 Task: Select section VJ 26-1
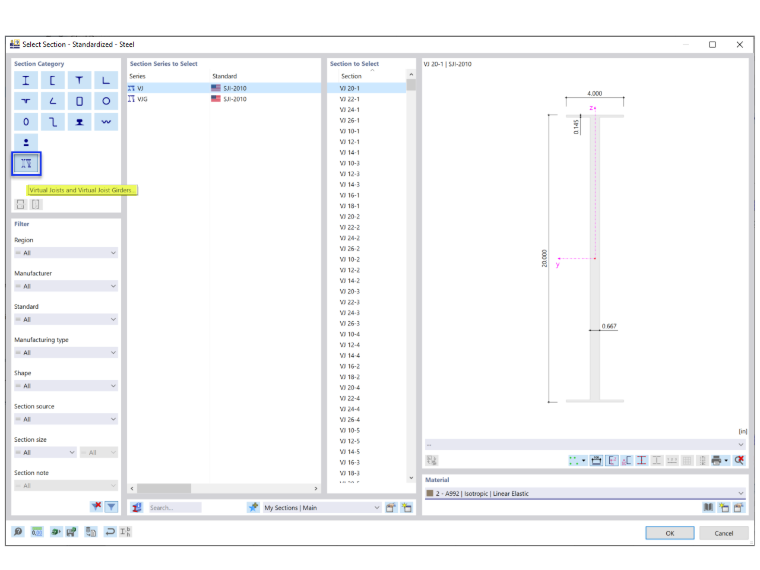349,120
